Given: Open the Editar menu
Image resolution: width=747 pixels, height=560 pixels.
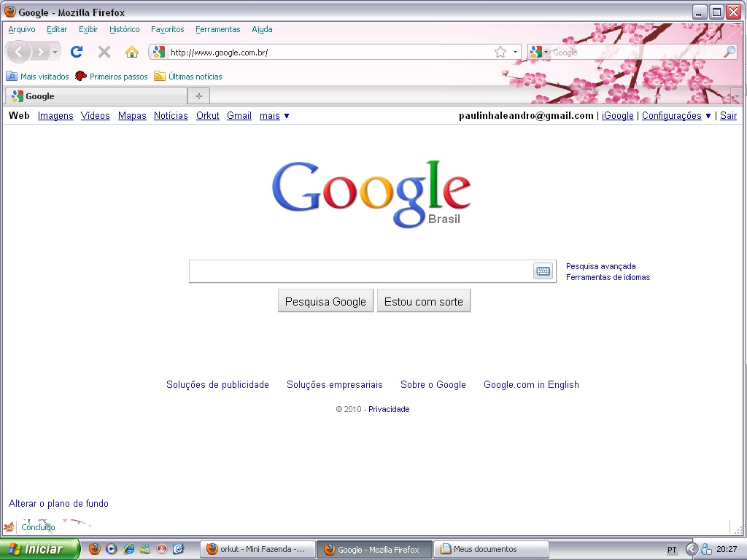Looking at the screenshot, I should pyautogui.click(x=57, y=29).
